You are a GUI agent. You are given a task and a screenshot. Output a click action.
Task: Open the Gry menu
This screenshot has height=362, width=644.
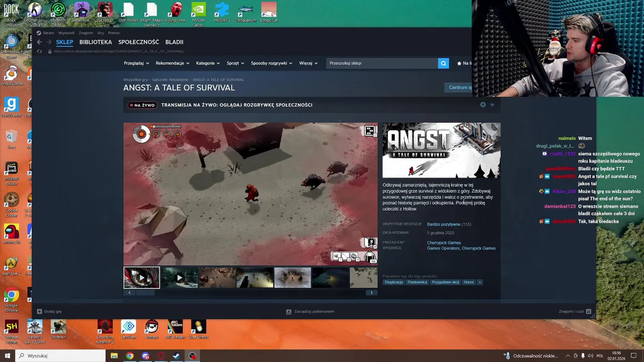point(101,33)
